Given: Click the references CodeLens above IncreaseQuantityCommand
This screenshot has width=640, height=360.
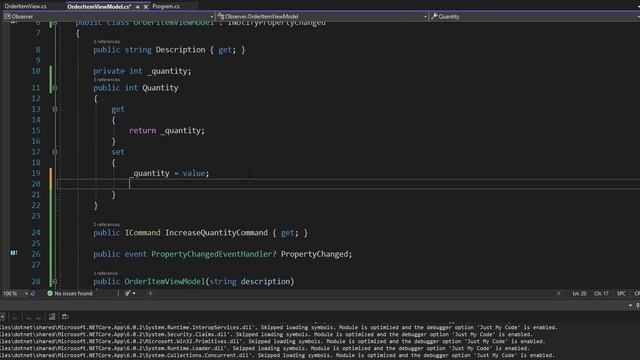Looking at the screenshot, I should (x=107, y=224).
